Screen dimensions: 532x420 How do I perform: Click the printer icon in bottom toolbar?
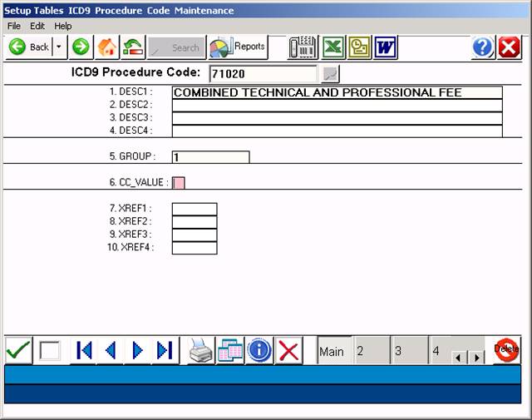[x=201, y=350]
